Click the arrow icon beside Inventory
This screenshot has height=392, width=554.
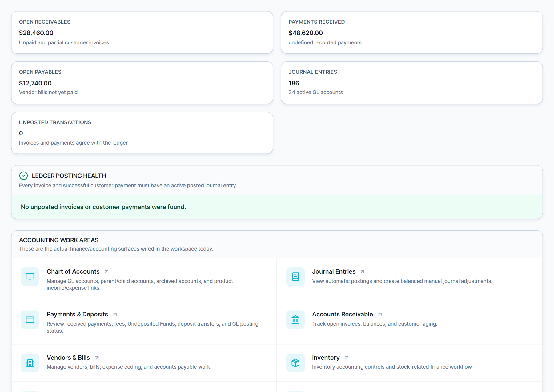click(x=347, y=358)
